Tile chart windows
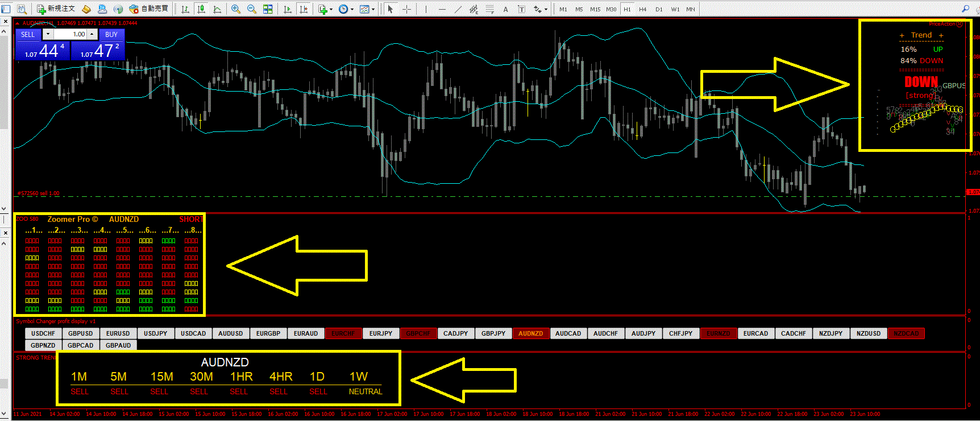The image size is (980, 421). click(268, 9)
